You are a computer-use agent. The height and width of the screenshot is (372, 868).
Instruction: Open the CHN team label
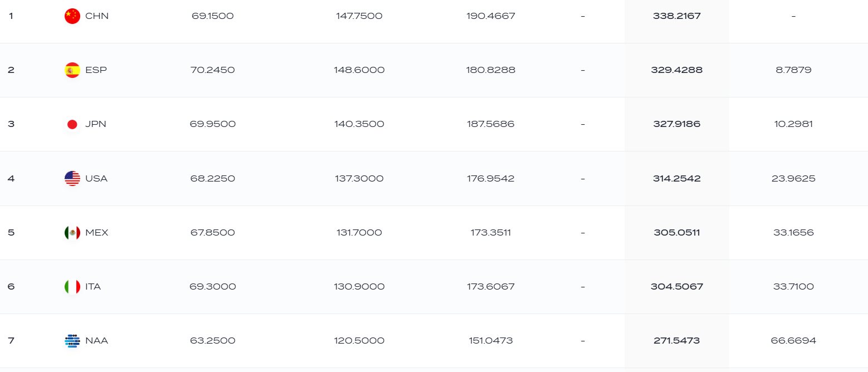coord(97,16)
